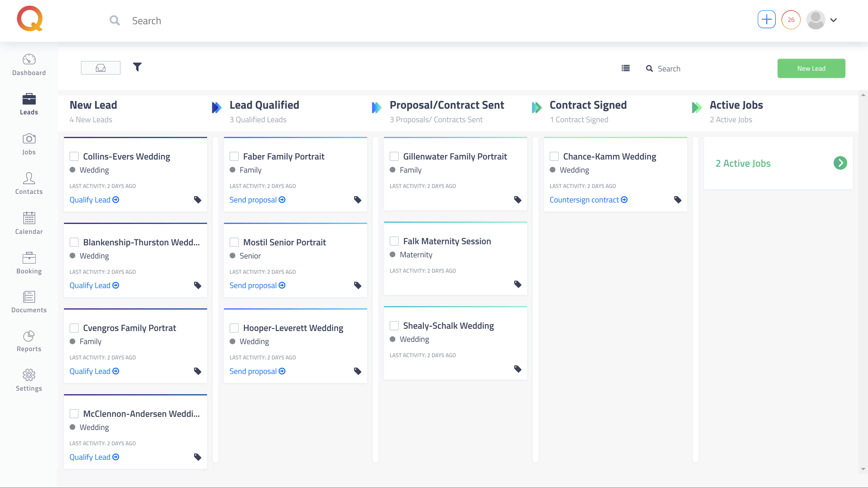The width and height of the screenshot is (868, 488).
Task: Click tag icon on Hooper-Leverett Wedding
Action: [x=358, y=371]
